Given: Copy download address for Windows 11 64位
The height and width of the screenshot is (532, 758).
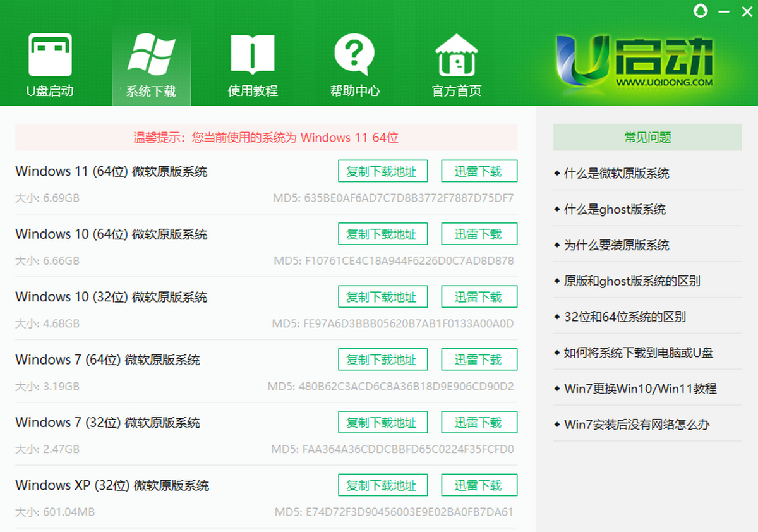Looking at the screenshot, I should click(x=383, y=171).
